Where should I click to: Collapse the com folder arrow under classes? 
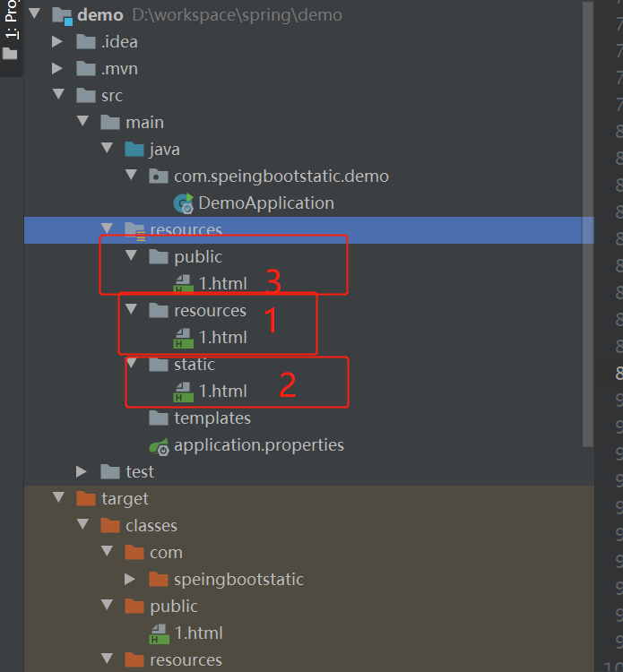(x=107, y=552)
